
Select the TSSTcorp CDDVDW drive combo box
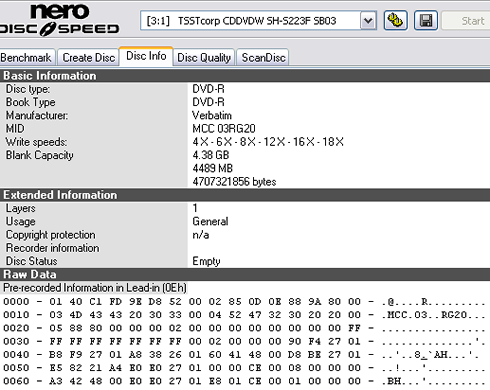[x=258, y=21]
